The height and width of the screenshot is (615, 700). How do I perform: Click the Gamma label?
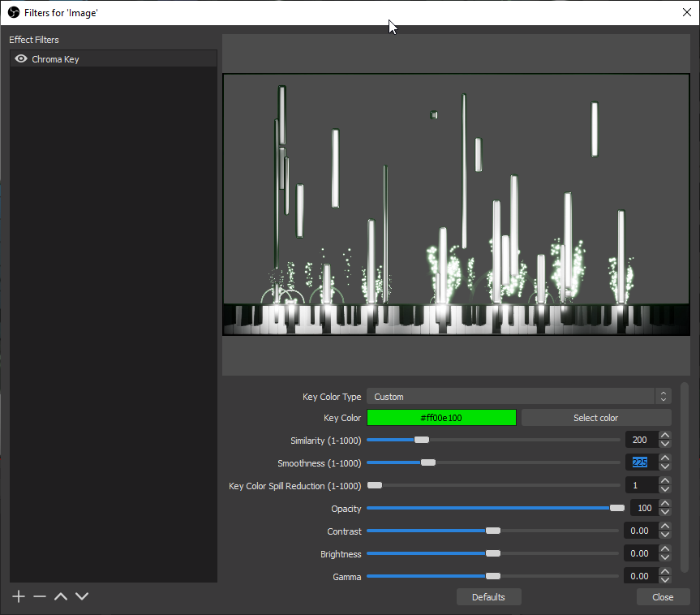(x=347, y=577)
